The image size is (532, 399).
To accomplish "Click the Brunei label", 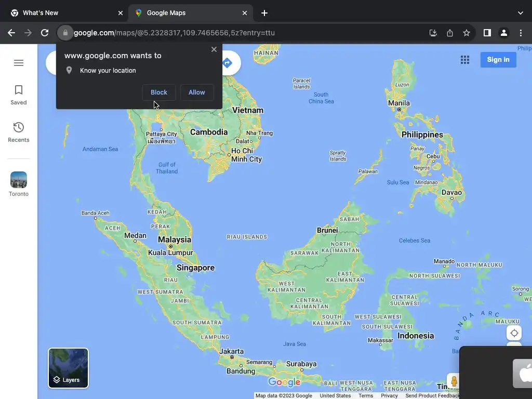I will tap(327, 230).
